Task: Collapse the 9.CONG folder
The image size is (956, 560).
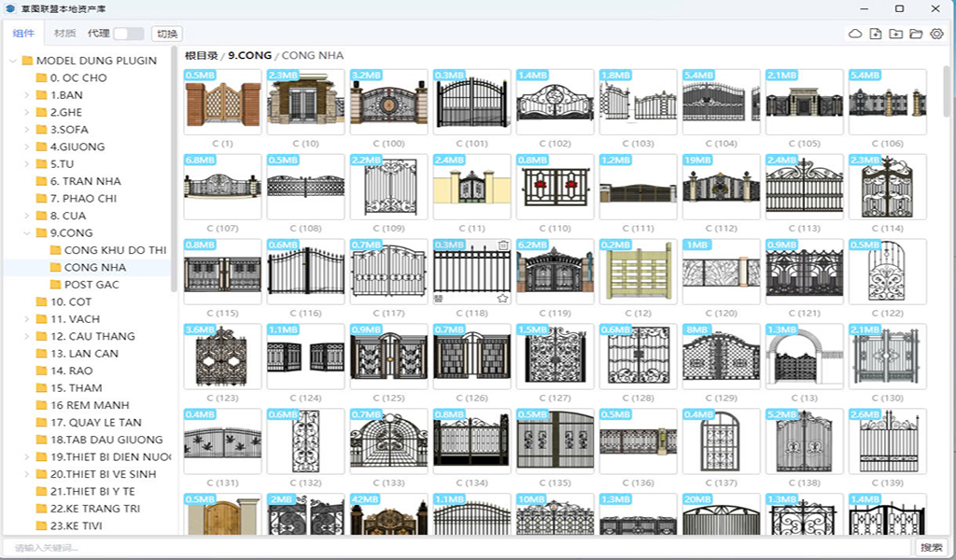Action: click(27, 233)
